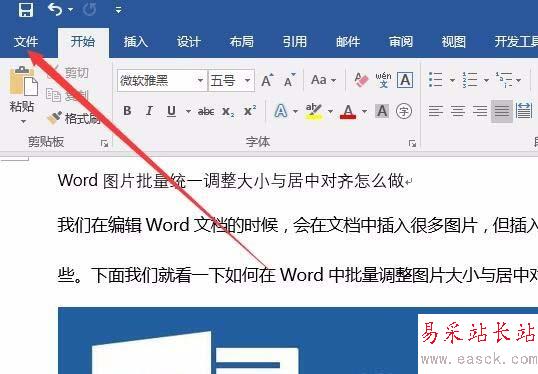Click the 粘贴 (Paste) clipboard icon
The image size is (538, 374).
point(23,81)
